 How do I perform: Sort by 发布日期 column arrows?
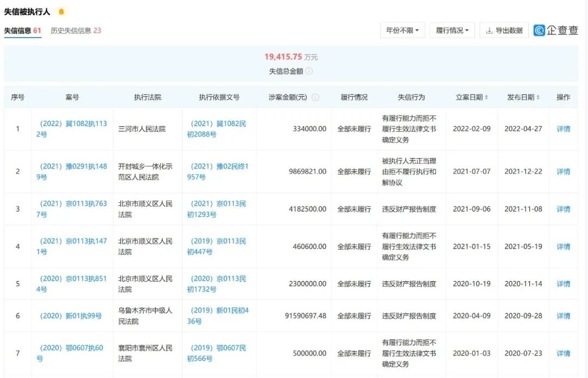click(x=538, y=97)
